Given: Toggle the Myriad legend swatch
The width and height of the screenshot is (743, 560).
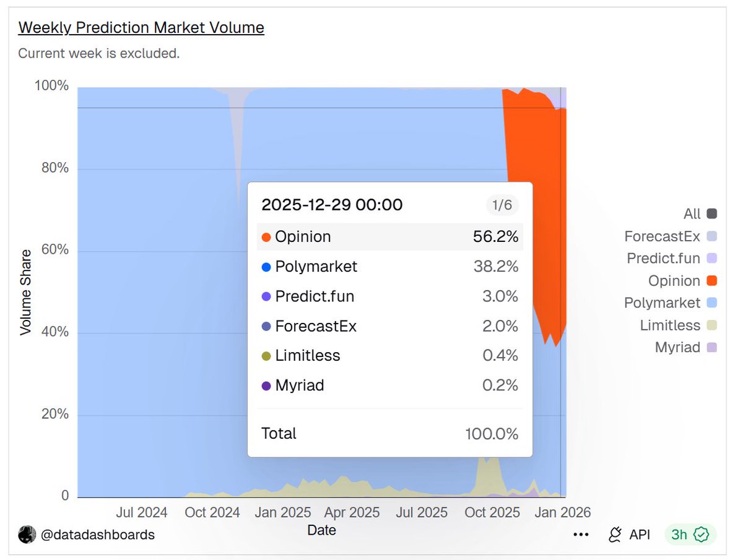Looking at the screenshot, I should pos(711,348).
